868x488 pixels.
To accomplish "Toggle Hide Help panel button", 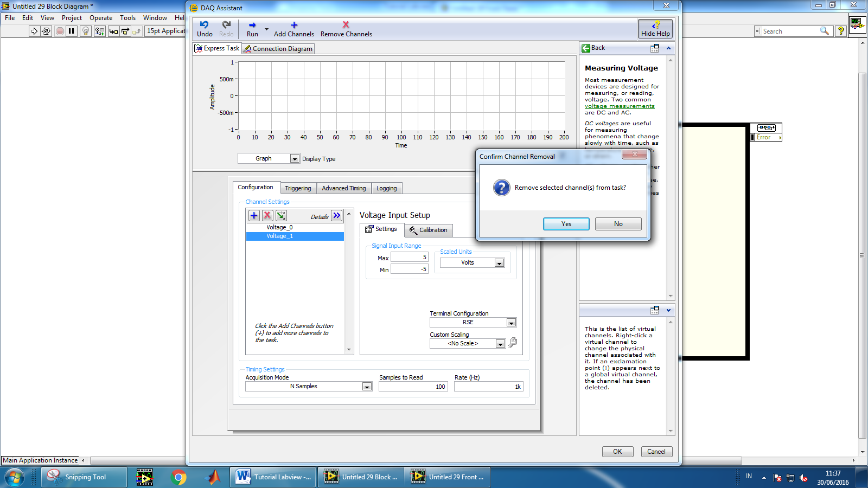I will tap(655, 29).
